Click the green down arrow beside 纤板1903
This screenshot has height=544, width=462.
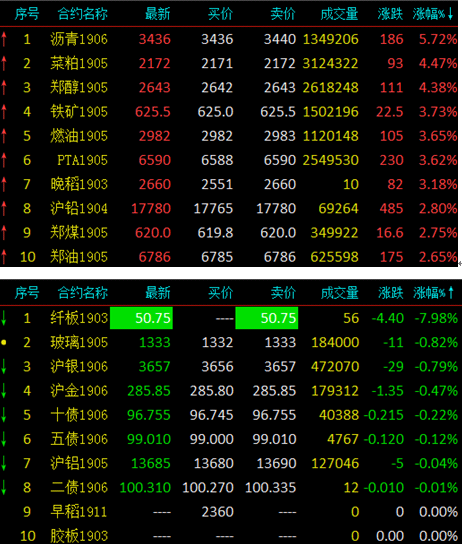pos(4,318)
